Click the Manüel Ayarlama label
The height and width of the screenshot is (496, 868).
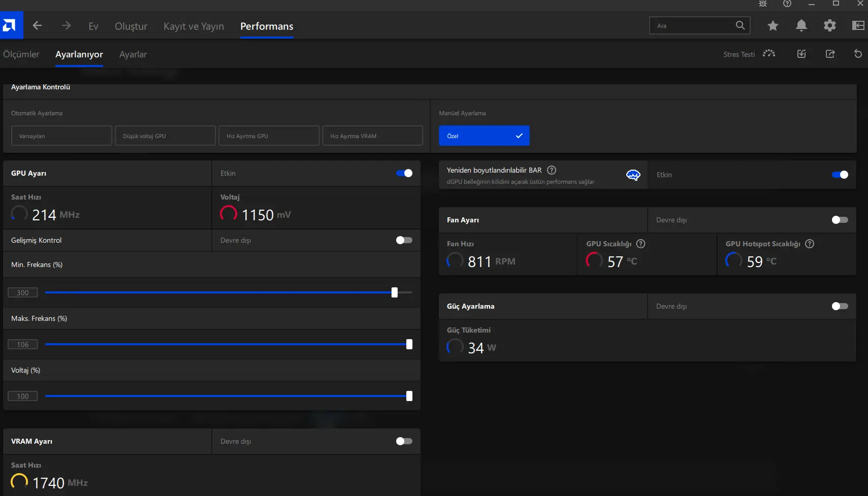pyautogui.click(x=462, y=113)
